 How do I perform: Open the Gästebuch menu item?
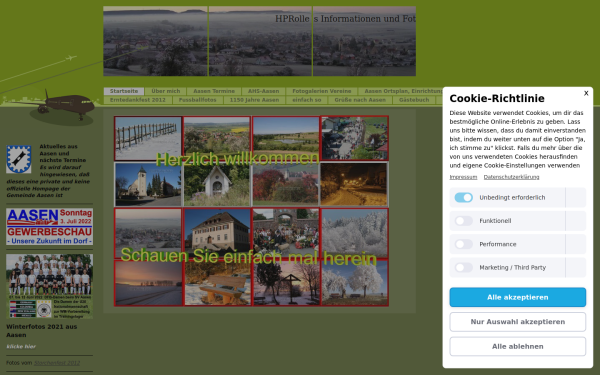[x=414, y=100]
